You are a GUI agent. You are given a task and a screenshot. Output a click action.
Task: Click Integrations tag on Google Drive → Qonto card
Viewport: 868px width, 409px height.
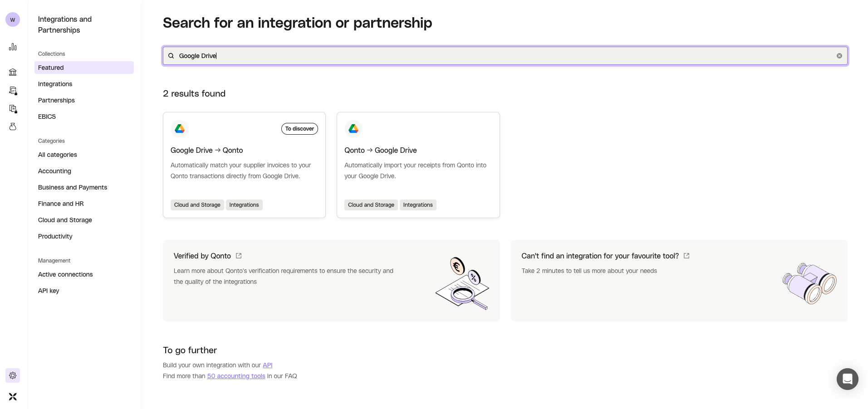pyautogui.click(x=244, y=205)
